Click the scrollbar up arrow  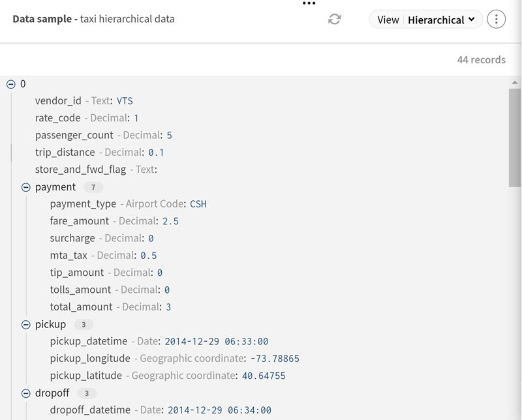[x=514, y=82]
